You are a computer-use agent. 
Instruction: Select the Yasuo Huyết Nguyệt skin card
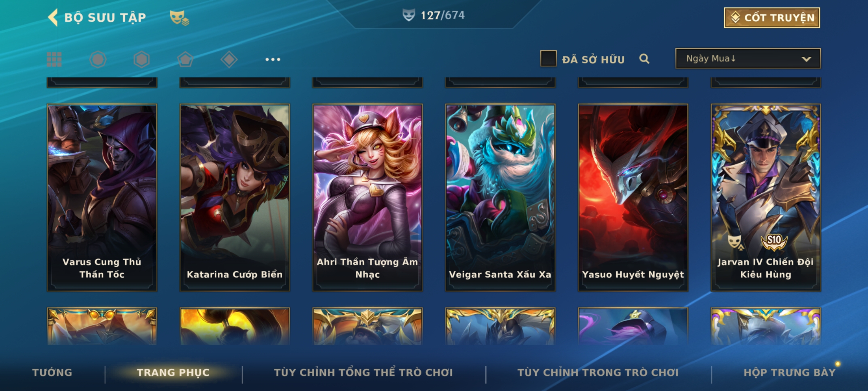coord(633,198)
